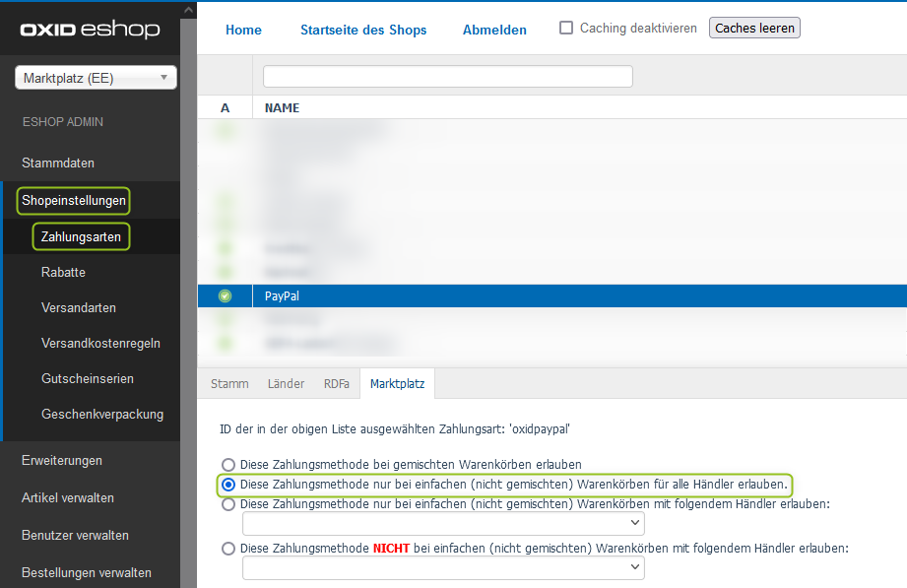
Task: Collapse the Shopeinstellungen menu section
Action: click(x=74, y=201)
